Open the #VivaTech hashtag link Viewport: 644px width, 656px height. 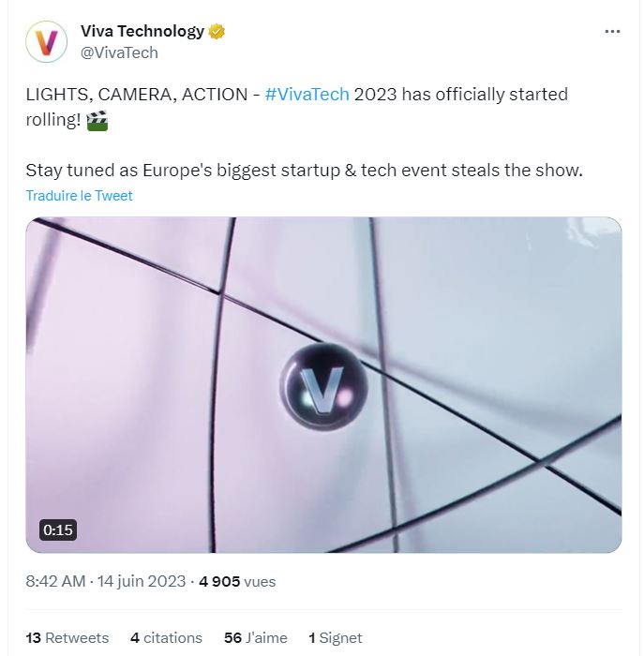(307, 95)
